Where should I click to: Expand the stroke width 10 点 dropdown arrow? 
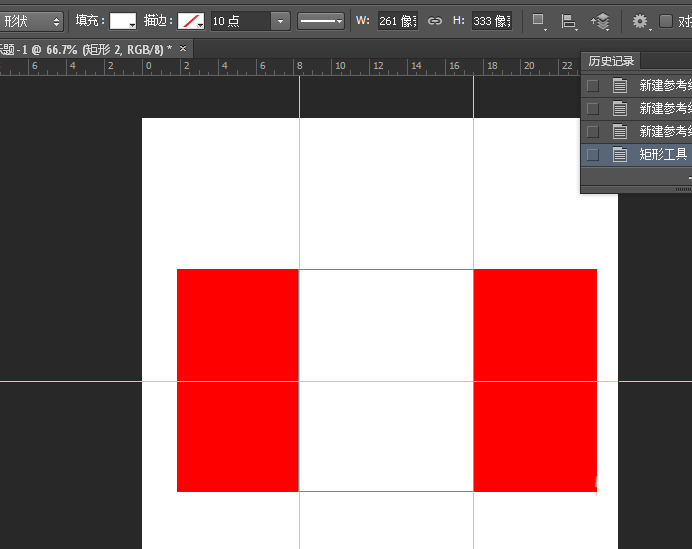pyautogui.click(x=281, y=21)
